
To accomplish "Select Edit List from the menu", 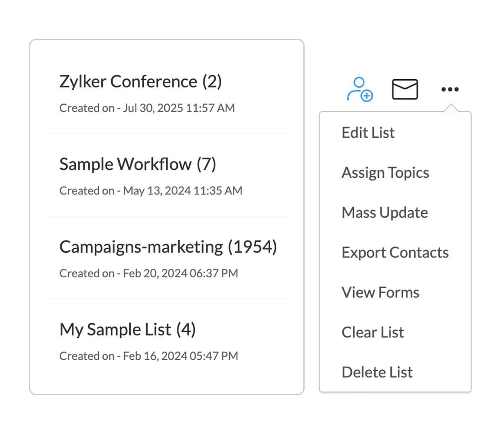I will pos(368,133).
